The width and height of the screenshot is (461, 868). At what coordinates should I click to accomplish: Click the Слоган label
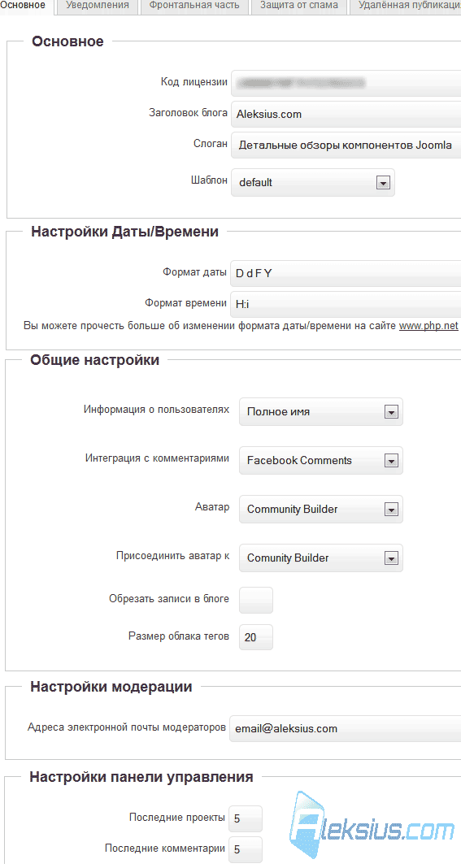211,143
